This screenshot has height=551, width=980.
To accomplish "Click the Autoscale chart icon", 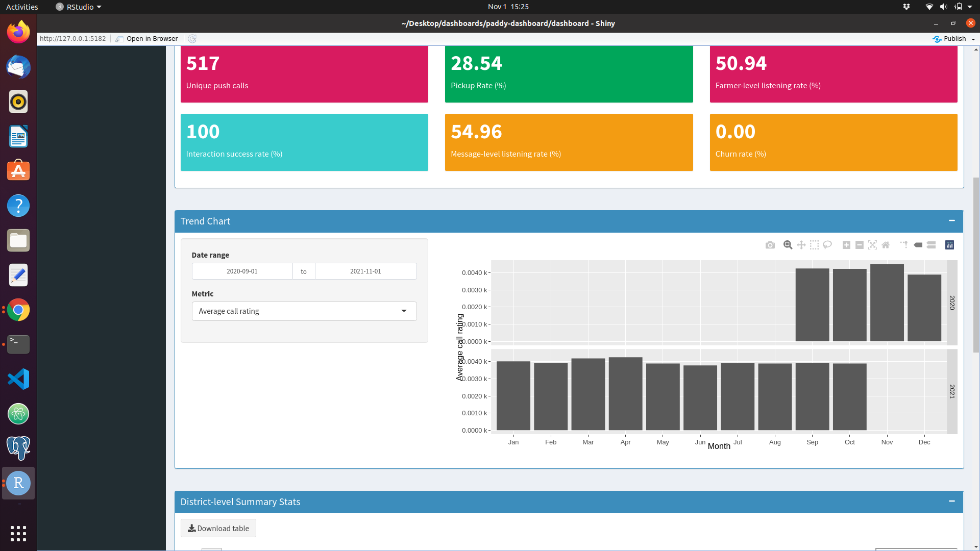I will click(872, 245).
